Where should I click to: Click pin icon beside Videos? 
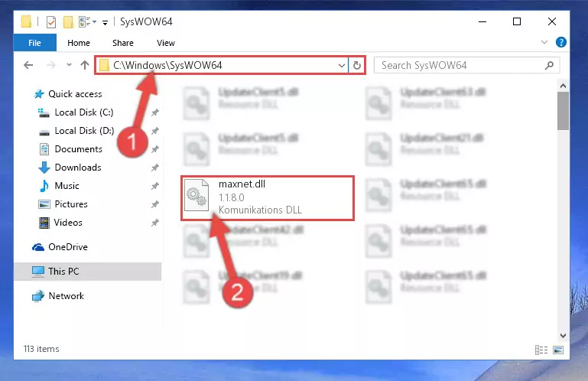tap(155, 223)
